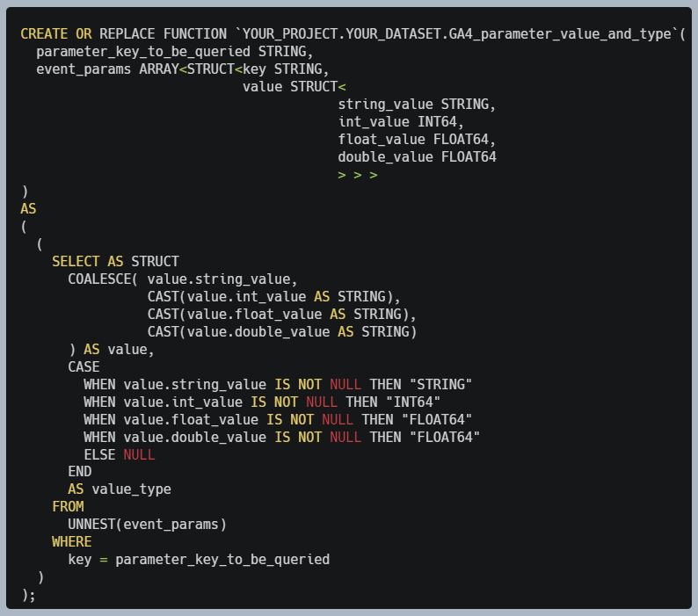Click the REPLACE keyword in the function header
Screen dimensions: 698x616
[127, 33]
